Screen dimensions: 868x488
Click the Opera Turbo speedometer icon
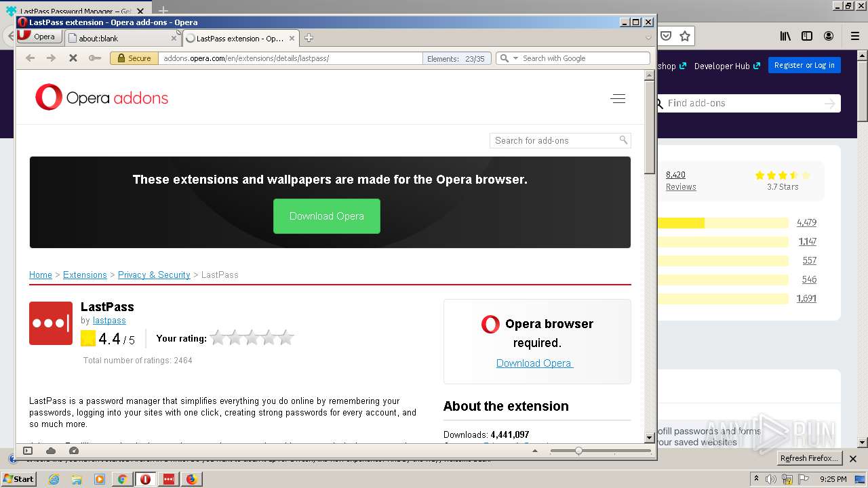click(x=74, y=451)
